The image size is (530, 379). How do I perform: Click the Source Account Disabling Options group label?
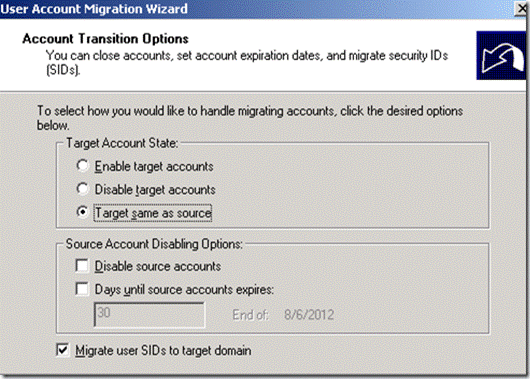(154, 244)
